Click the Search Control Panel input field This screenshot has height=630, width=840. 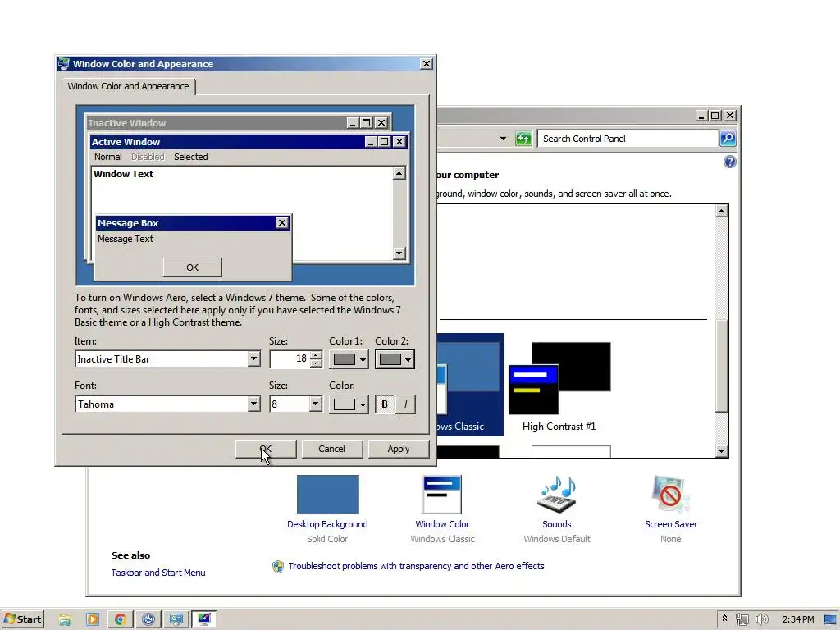click(628, 139)
